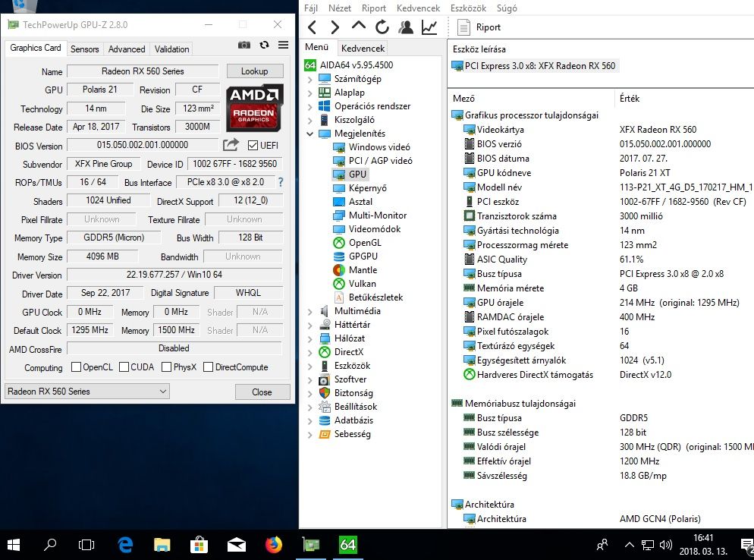Viewport: 754px width, 560px height.
Task: Open the Súgó menu
Action: (x=507, y=8)
